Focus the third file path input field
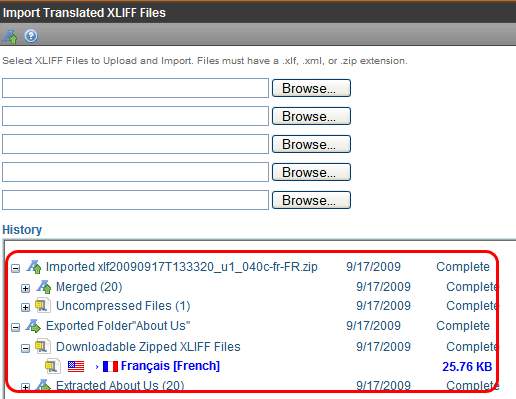Viewport: 516px width, 399px height. click(x=135, y=144)
